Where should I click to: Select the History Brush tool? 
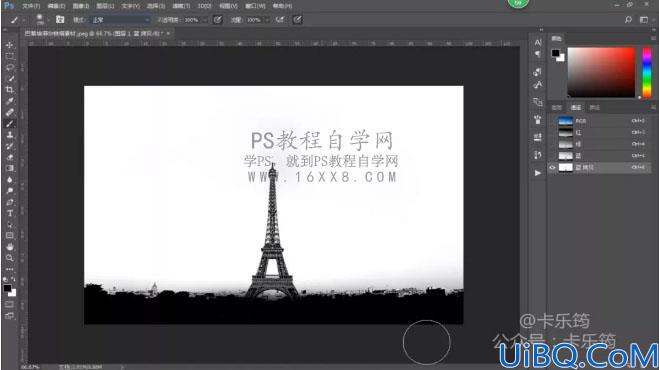pyautogui.click(x=9, y=146)
